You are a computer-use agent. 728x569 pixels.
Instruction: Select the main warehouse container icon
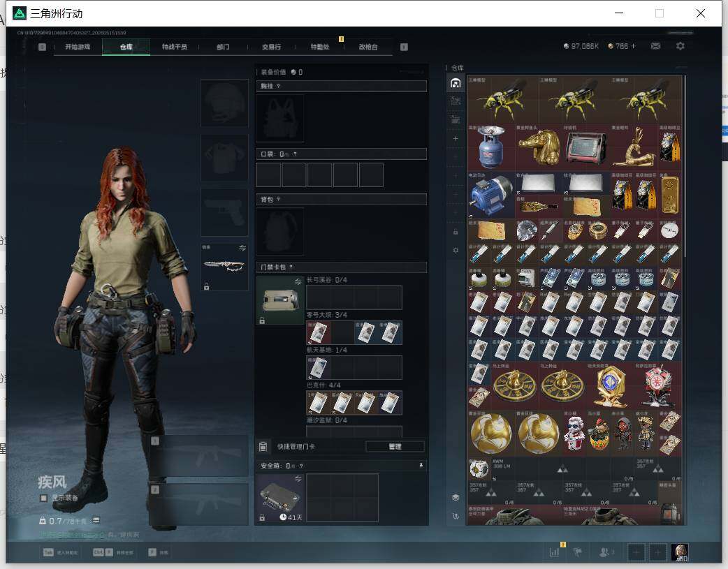click(x=456, y=83)
